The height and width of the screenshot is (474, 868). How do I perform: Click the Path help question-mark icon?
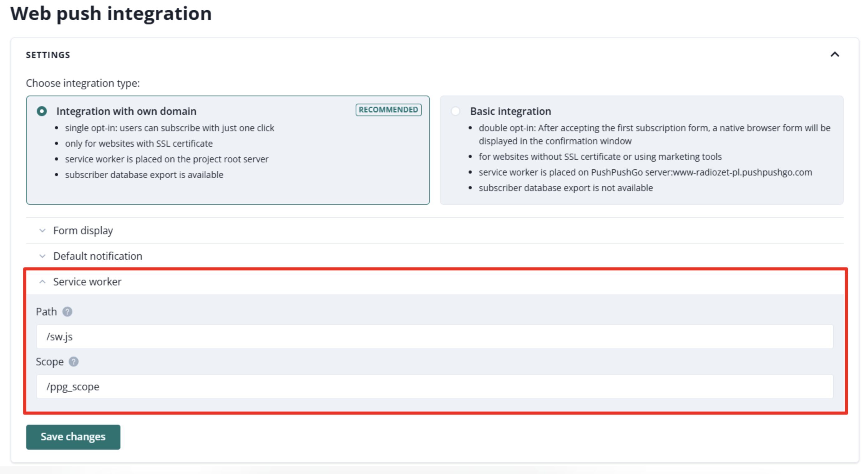[67, 312]
